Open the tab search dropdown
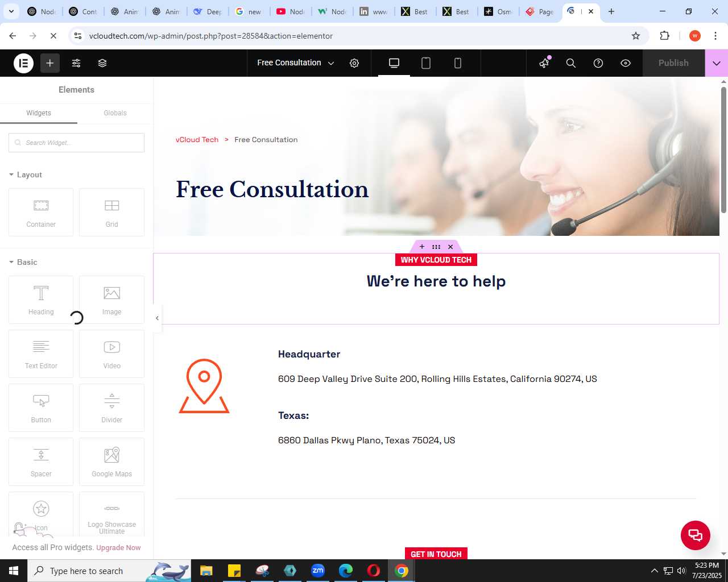 [11, 11]
